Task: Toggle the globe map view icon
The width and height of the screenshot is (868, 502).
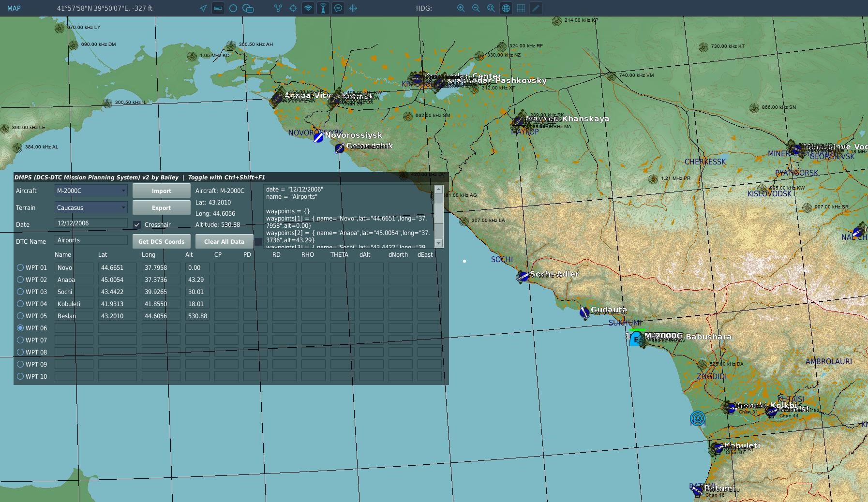Action: tap(506, 8)
